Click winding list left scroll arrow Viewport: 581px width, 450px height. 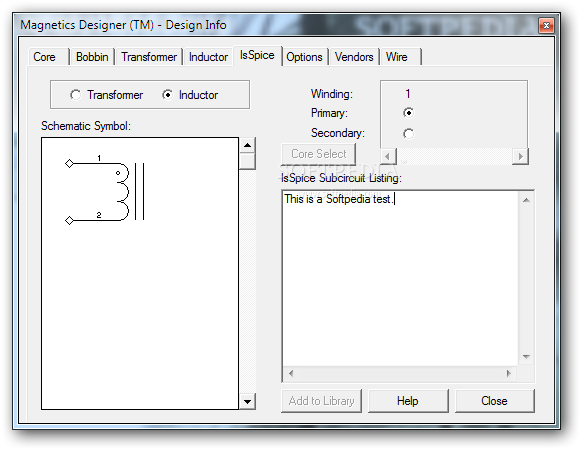point(388,156)
